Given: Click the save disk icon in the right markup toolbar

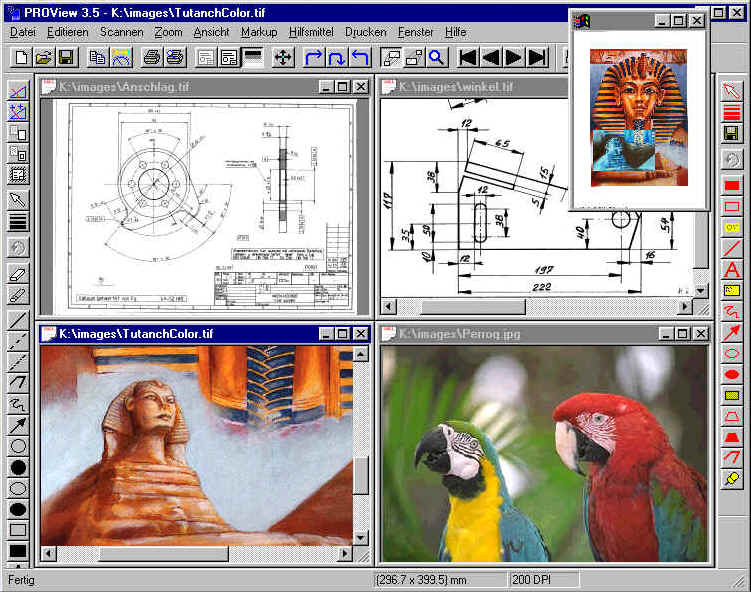Looking at the screenshot, I should (x=731, y=134).
